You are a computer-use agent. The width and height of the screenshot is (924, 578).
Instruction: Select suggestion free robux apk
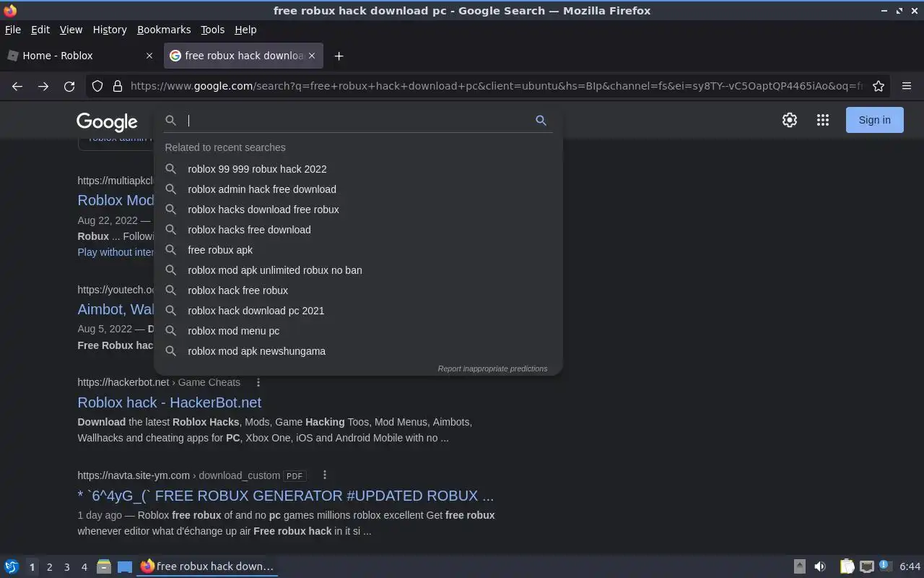tap(358, 250)
